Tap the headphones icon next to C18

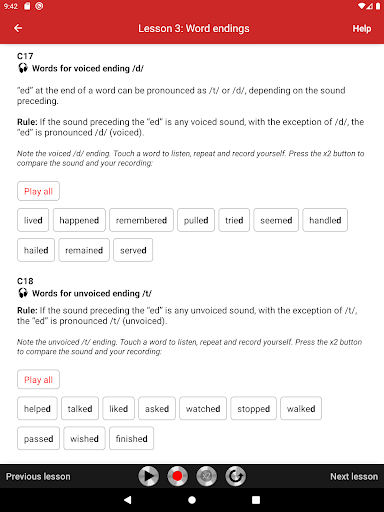tap(23, 293)
